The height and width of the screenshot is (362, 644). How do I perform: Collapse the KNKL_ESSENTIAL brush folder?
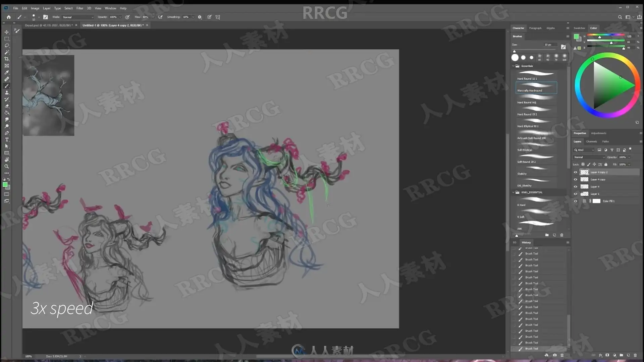(514, 192)
